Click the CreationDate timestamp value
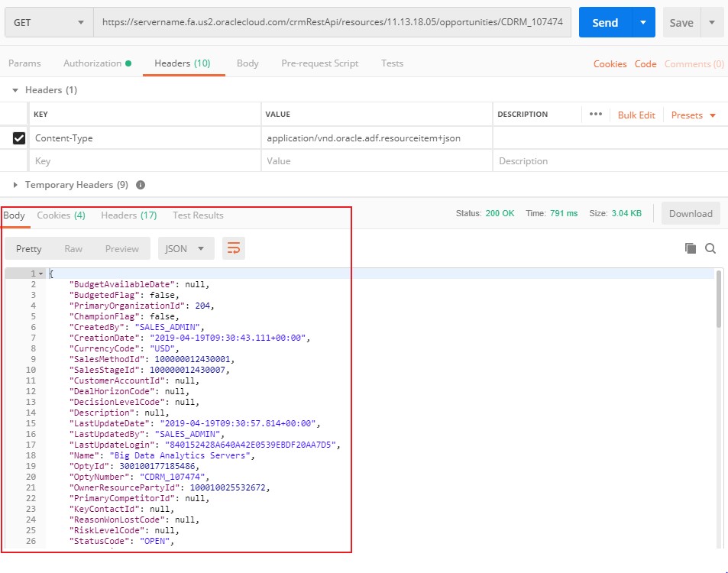This screenshot has height=573, width=728. pyautogui.click(x=228, y=338)
